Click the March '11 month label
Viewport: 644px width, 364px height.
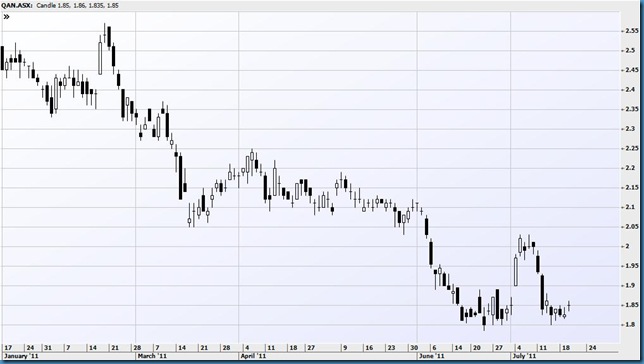click(x=152, y=356)
